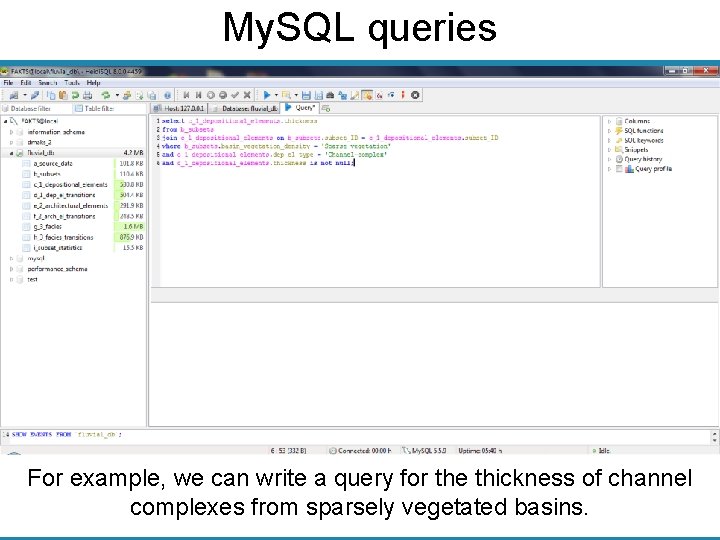Viewport: 720px width, 540px height.
Task: Open the Tools menu
Action: coord(72,83)
